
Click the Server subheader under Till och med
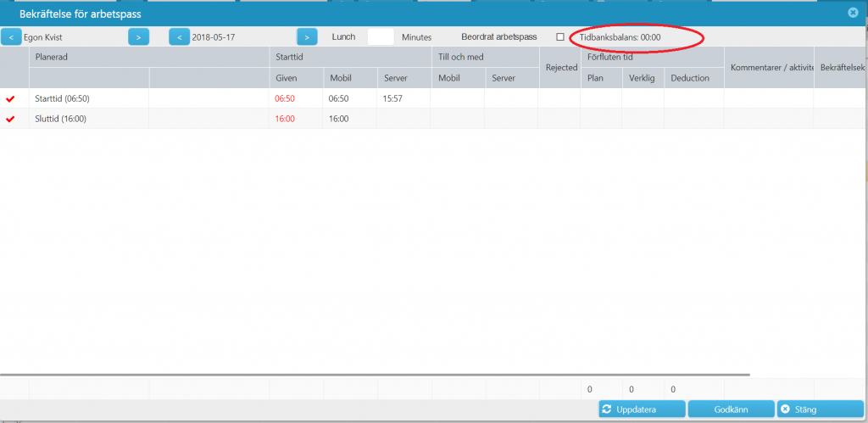(512, 78)
